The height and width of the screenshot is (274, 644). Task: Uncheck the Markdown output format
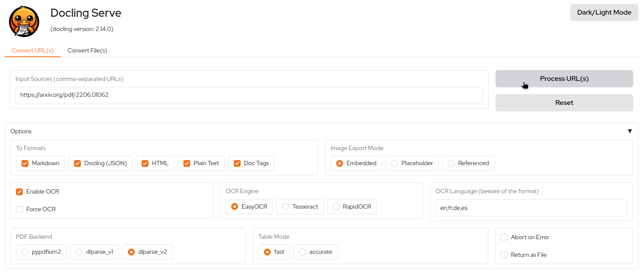click(x=25, y=163)
